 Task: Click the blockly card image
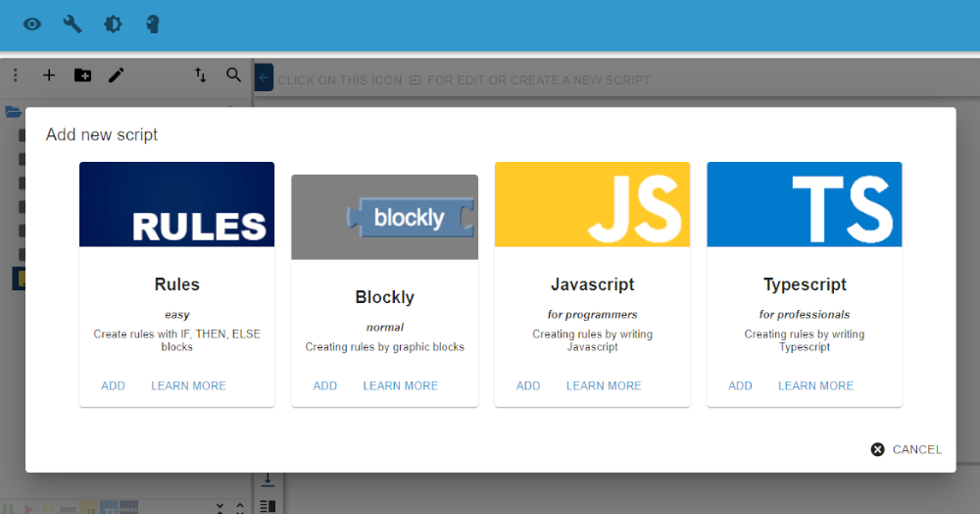(x=384, y=217)
